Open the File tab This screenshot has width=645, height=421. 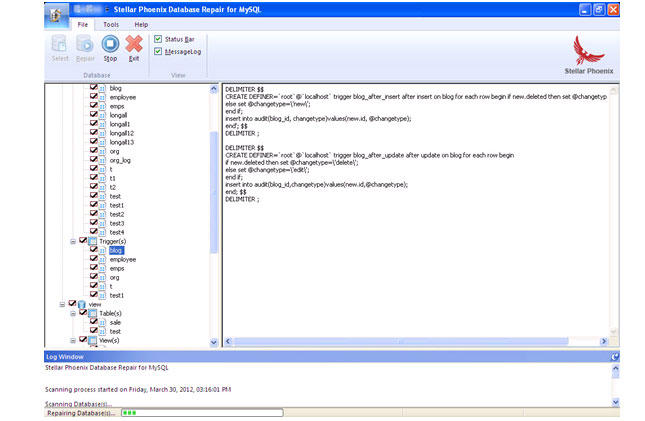point(83,25)
